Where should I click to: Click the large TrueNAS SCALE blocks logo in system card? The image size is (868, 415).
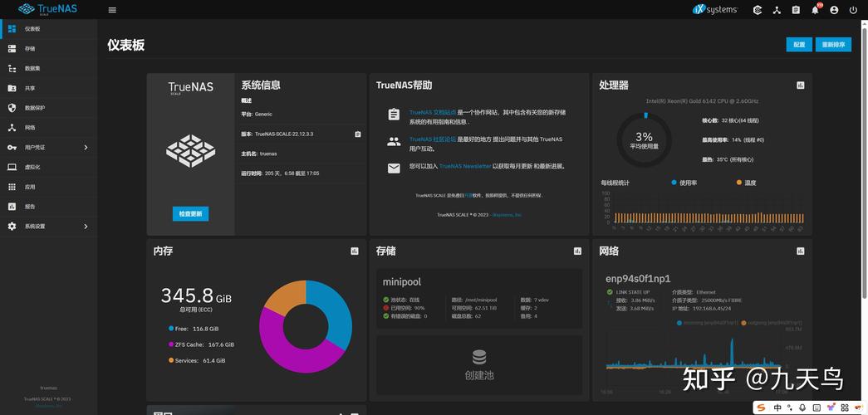[190, 150]
